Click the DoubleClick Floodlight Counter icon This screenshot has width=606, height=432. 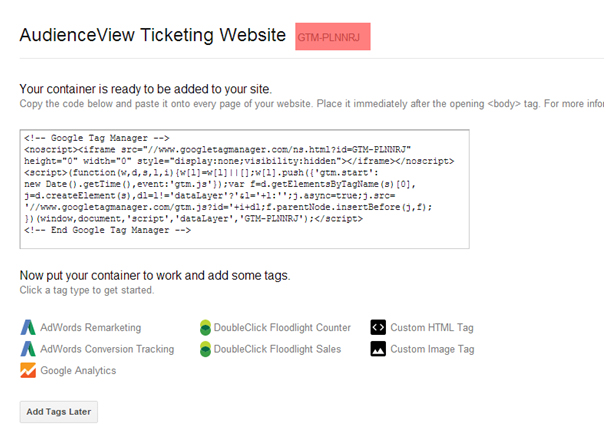click(205, 327)
